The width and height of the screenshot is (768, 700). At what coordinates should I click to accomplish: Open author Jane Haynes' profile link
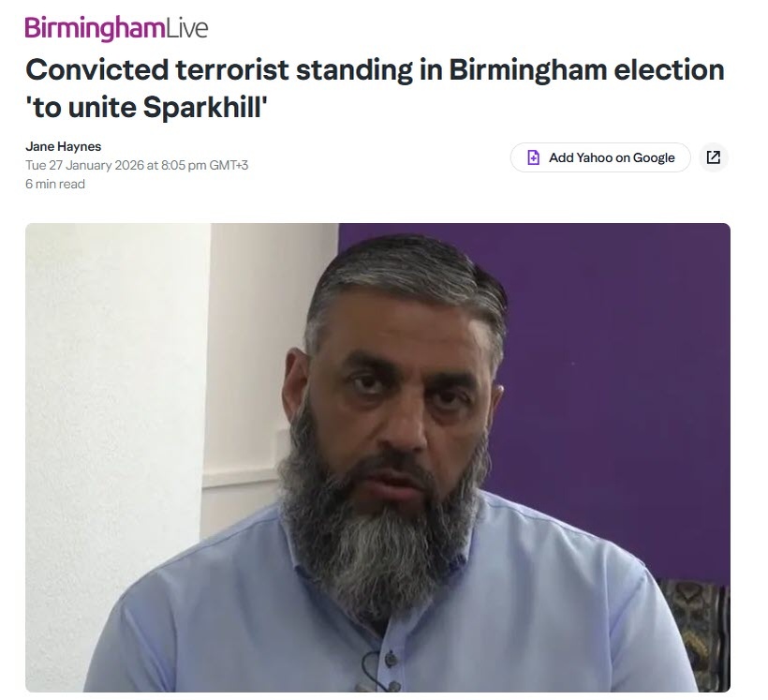coord(63,146)
